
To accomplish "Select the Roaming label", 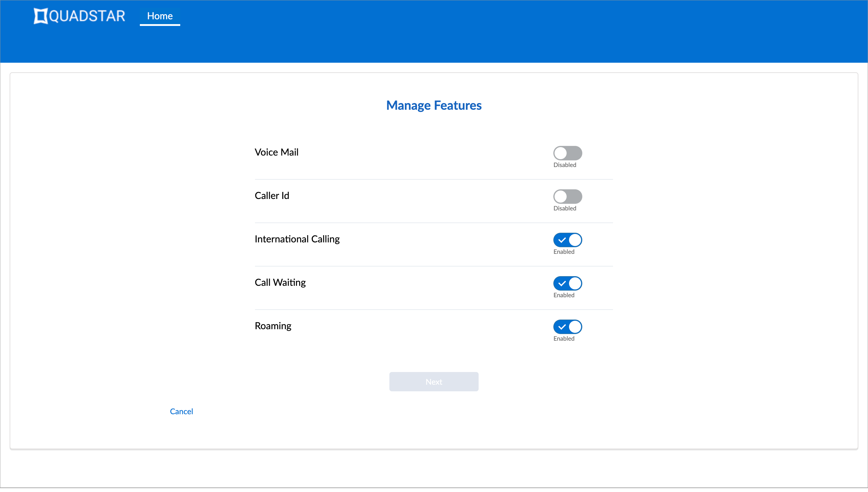I will click(x=273, y=326).
